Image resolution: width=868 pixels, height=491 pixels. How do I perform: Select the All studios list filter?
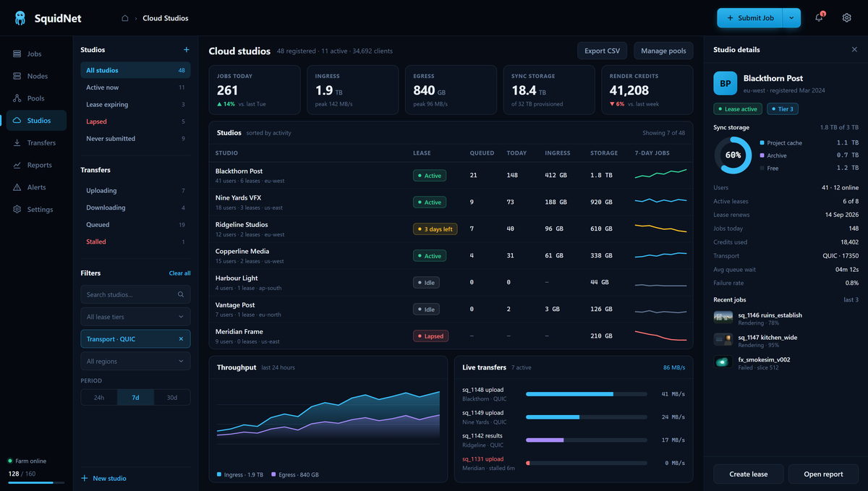click(x=135, y=70)
